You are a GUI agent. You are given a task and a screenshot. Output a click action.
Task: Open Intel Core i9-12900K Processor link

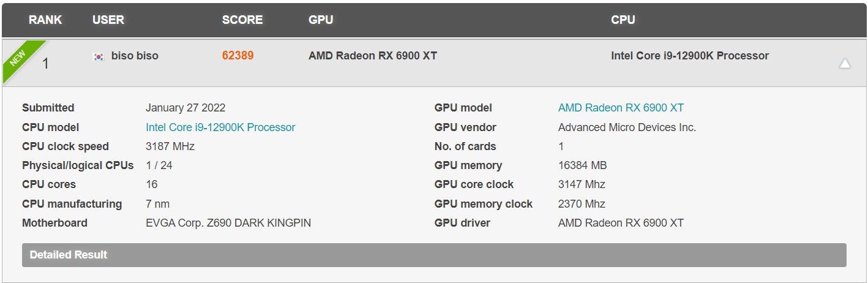pos(220,127)
